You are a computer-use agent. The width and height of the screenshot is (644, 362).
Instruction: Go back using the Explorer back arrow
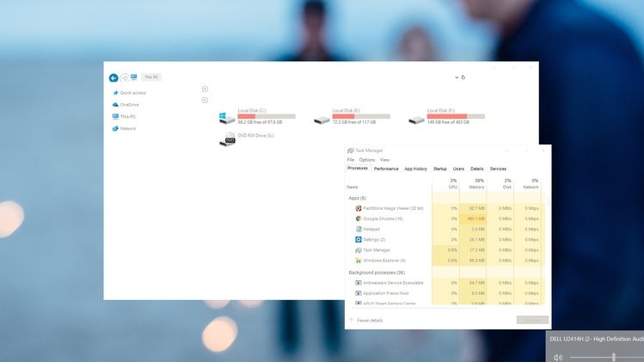(113, 77)
